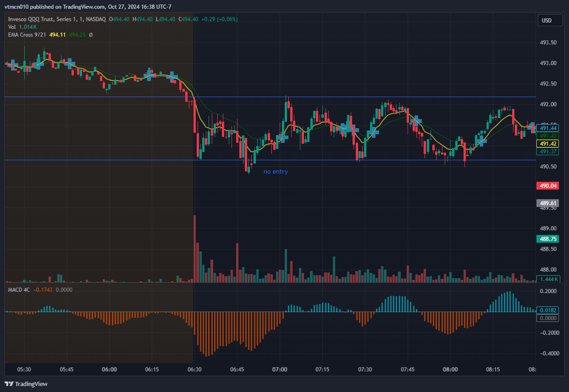Click the TradingView logo at bottom left
569x392 pixels.
pos(26,384)
